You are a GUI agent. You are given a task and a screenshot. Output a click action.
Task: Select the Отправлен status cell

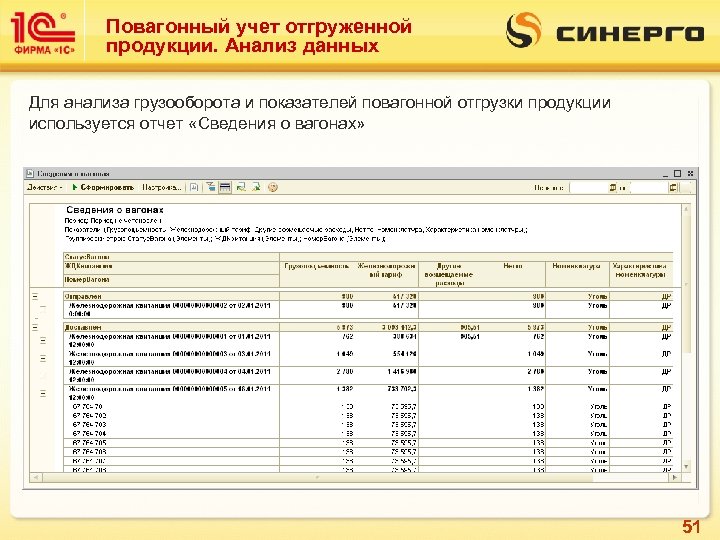click(x=171, y=297)
